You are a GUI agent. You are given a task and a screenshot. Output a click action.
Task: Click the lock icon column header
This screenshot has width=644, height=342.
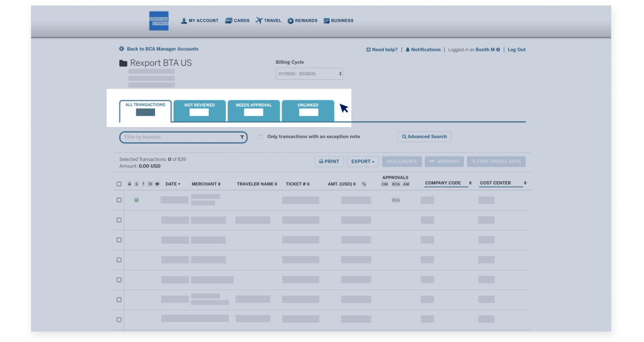click(129, 184)
